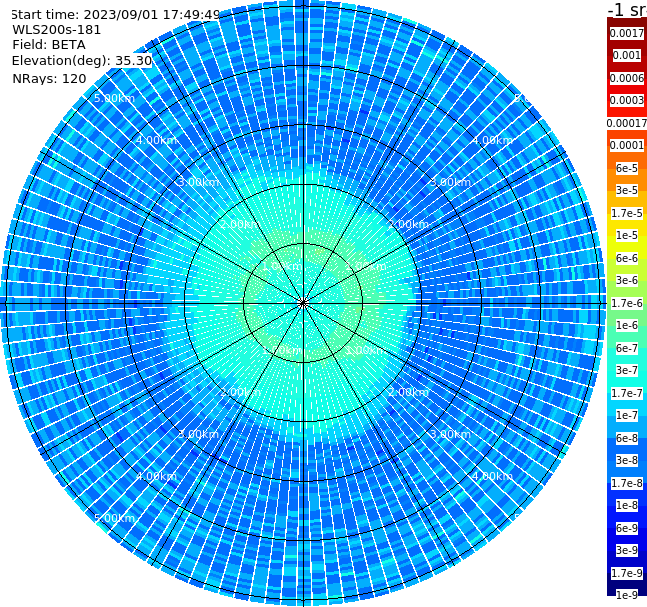647x607 pixels.
Task: Select the 3e-9 colorbar label
Action: [627, 550]
